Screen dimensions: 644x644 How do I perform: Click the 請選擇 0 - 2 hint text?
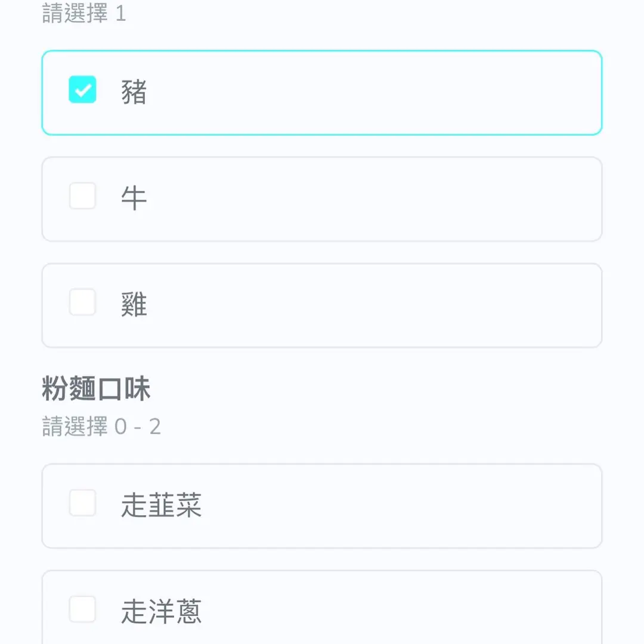pos(101,427)
